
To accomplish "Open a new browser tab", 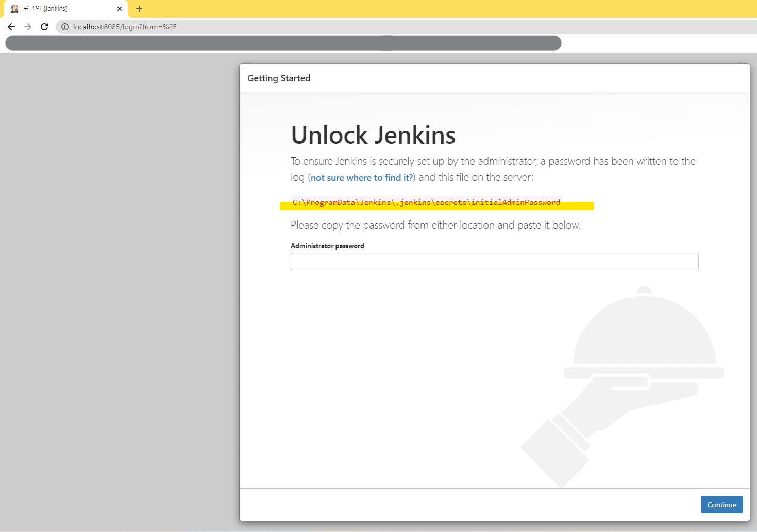I will (139, 9).
